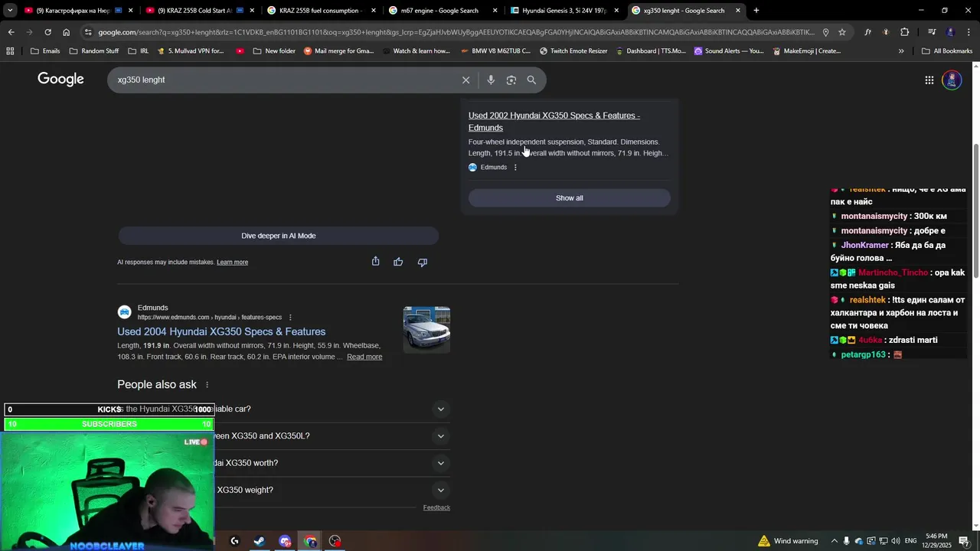Screen dimensions: 980x551
Task: Open the Random Stuff bookmark folder
Action: click(93, 51)
